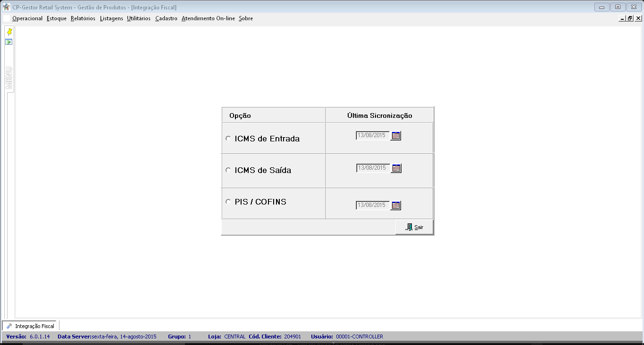Select the PIS / COFINS radio option
Viewport: 644px width, 345px height.
pyautogui.click(x=228, y=202)
